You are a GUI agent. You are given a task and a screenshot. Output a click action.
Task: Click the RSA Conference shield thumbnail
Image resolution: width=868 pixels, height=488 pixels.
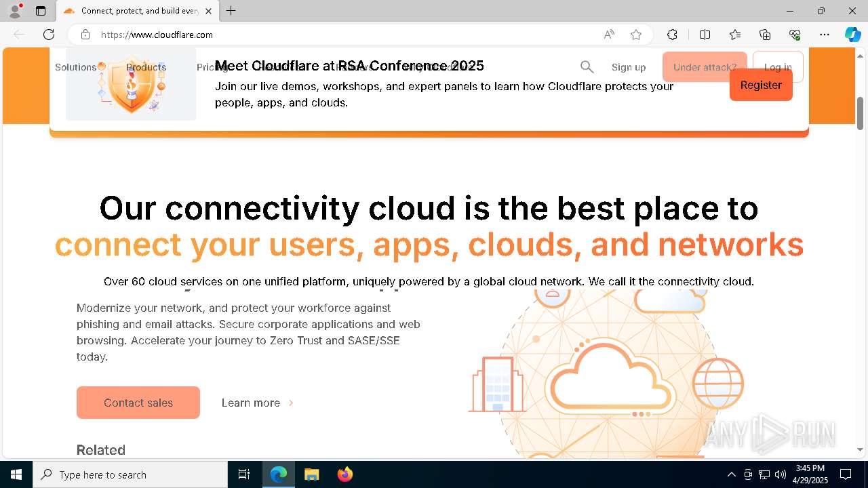tap(131, 85)
